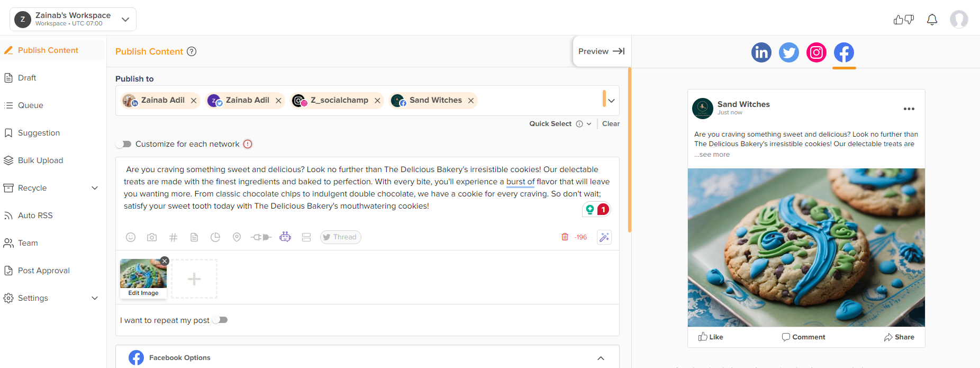Click the camera icon to add media
980x368 pixels.
pos(152,237)
